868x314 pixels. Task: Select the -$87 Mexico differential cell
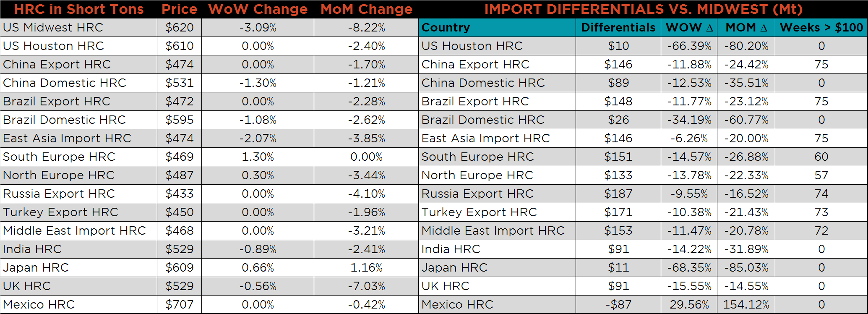click(x=618, y=305)
